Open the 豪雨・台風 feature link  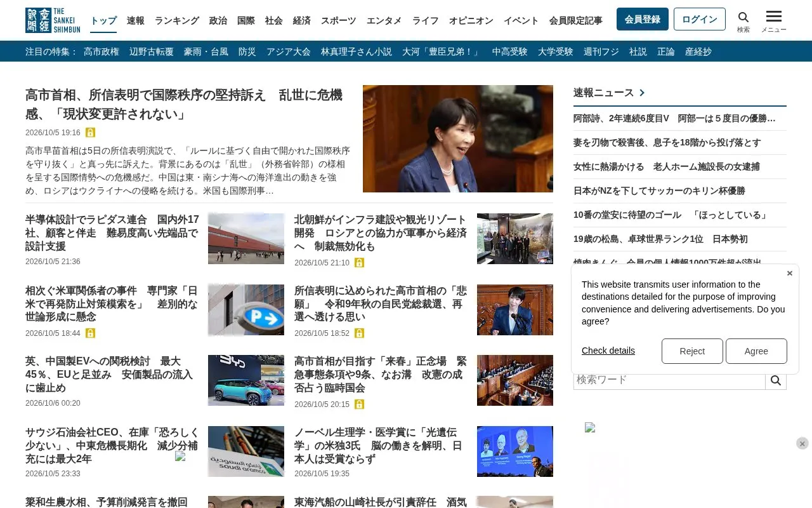tap(206, 51)
